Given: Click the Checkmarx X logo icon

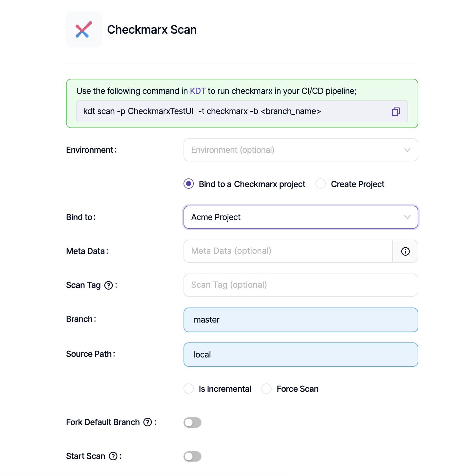Looking at the screenshot, I should (x=84, y=29).
